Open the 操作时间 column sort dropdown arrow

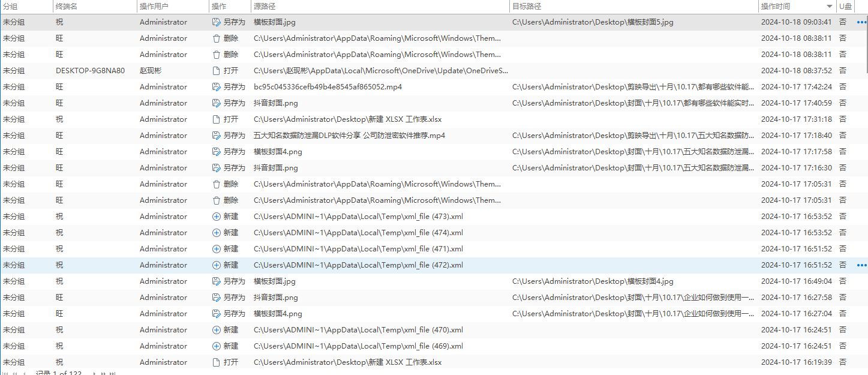click(830, 7)
